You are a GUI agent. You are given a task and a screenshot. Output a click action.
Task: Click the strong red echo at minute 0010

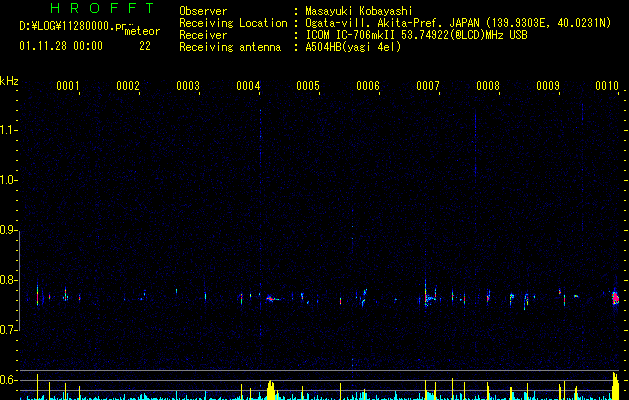tap(615, 298)
